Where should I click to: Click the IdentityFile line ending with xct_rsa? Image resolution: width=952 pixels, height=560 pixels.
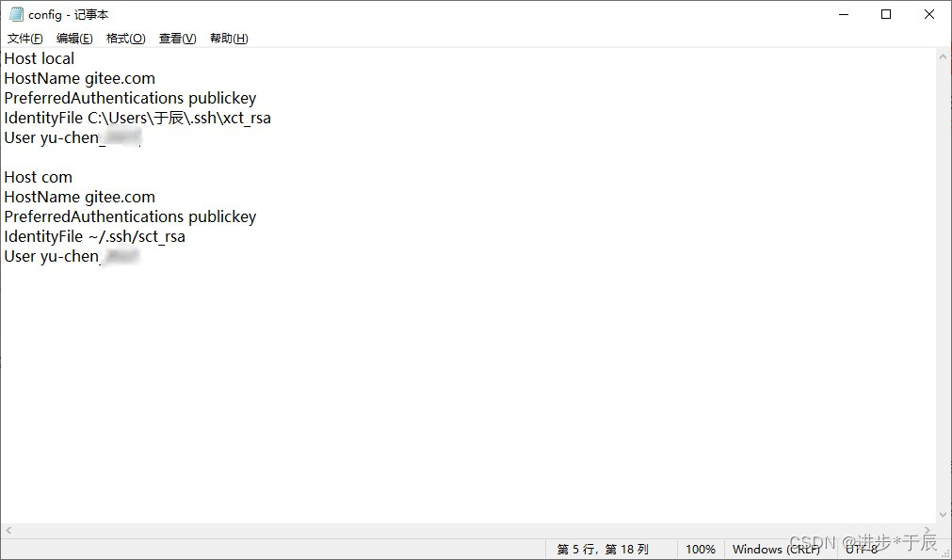point(137,118)
